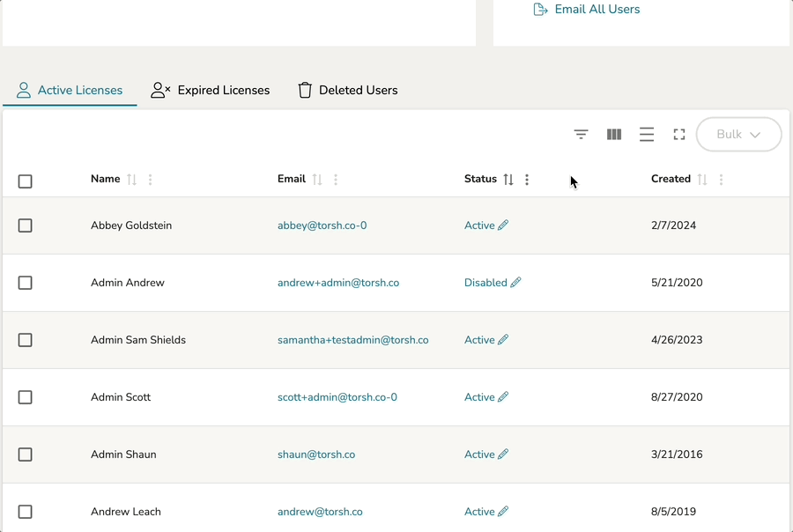Viewport: 793px width, 532px height.
Task: Open the show/hide columns icon
Action: coord(614,135)
